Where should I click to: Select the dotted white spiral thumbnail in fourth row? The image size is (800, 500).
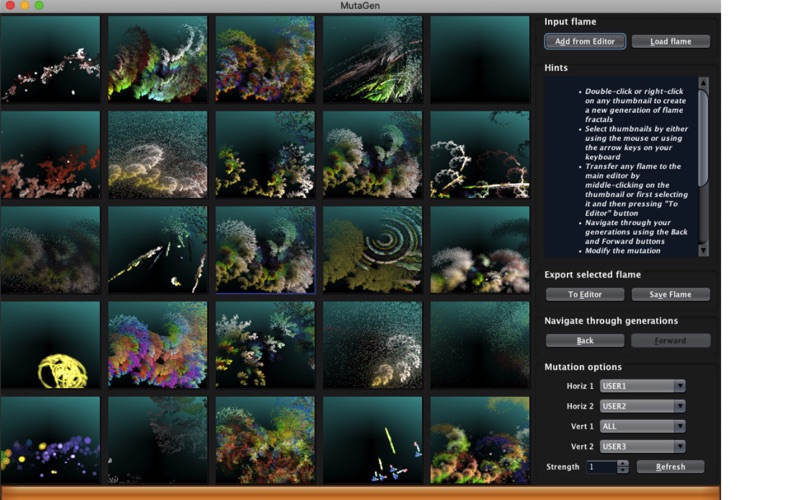(x=372, y=345)
